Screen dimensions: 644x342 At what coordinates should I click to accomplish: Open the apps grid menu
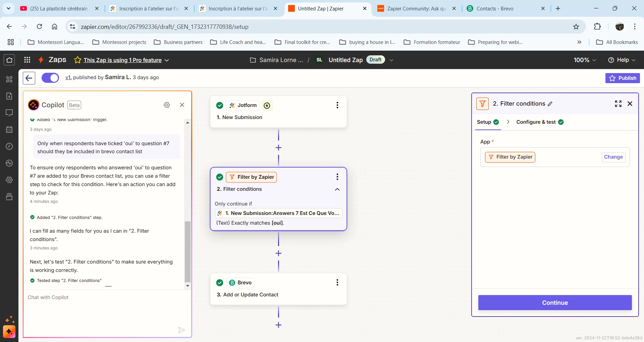click(28, 60)
